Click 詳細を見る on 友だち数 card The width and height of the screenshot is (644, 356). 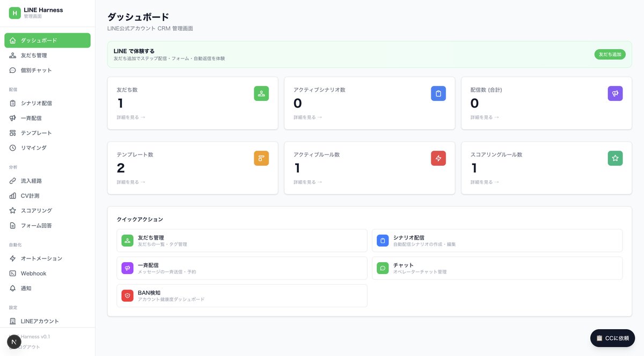click(131, 117)
